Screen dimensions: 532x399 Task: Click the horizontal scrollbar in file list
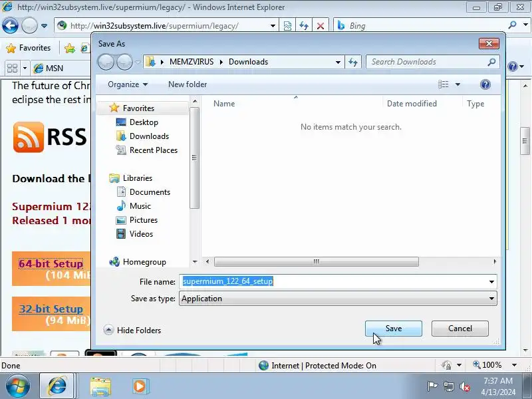tap(317, 261)
